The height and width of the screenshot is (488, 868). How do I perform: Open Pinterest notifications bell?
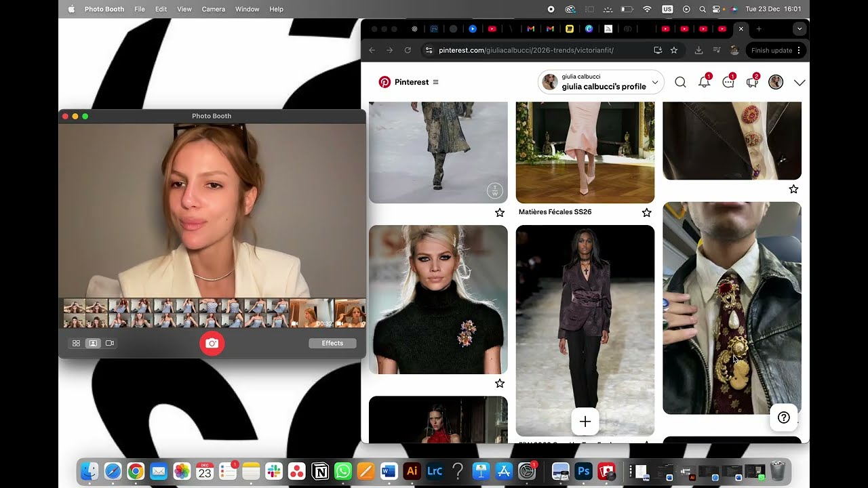[x=705, y=82]
